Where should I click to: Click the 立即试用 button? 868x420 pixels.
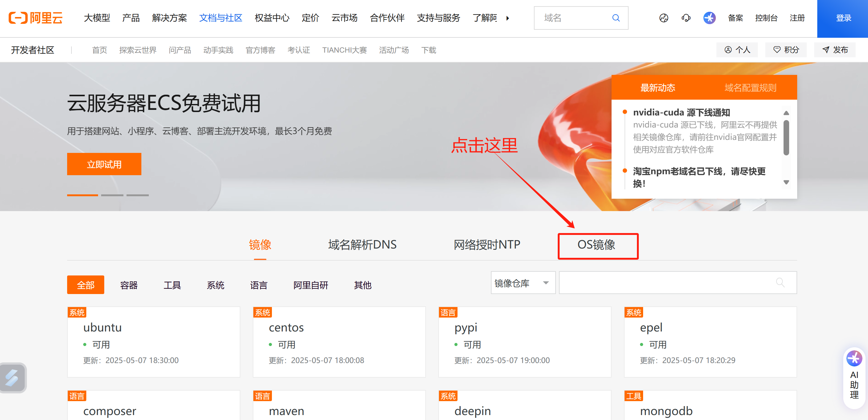tap(104, 164)
